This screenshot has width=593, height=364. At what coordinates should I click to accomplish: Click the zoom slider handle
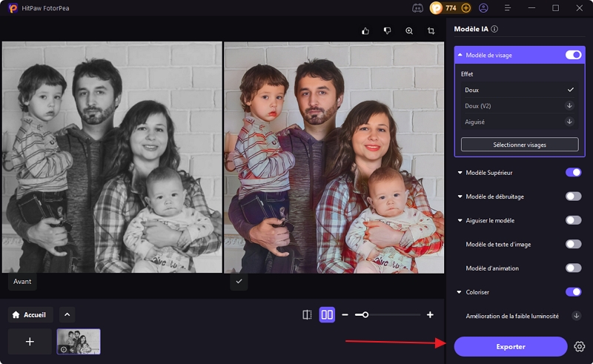pyautogui.click(x=365, y=315)
